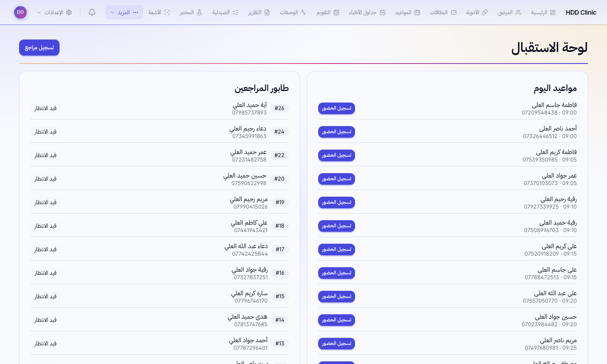
Task: Check in رقية رحيم العلي
Action: pyautogui.click(x=336, y=202)
